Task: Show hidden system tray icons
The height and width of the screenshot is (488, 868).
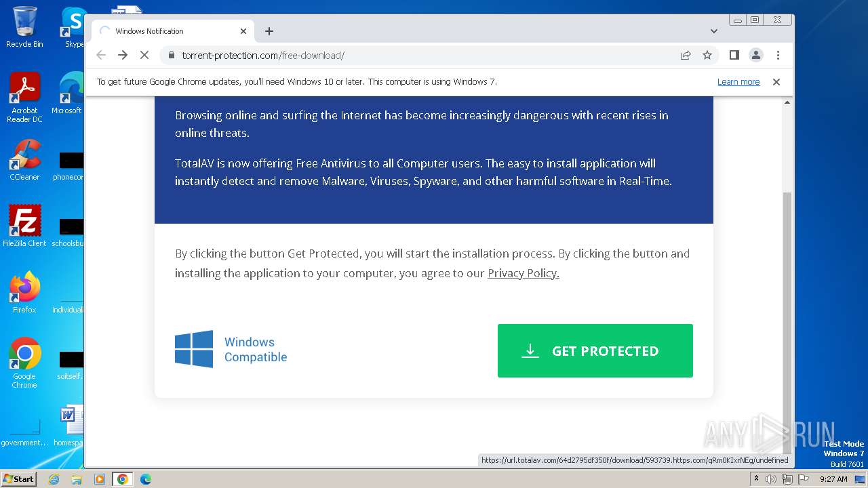Action: click(x=756, y=479)
